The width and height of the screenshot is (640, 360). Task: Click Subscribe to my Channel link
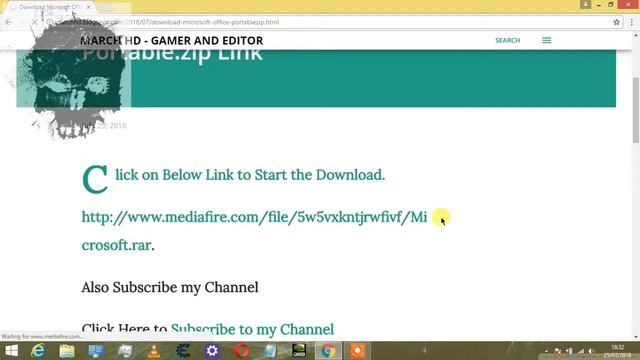coord(252,329)
